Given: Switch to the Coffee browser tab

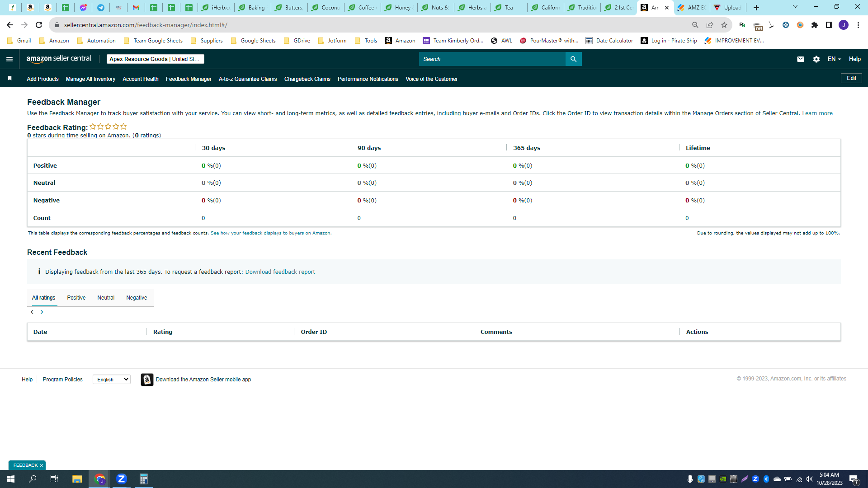Looking at the screenshot, I should click(x=363, y=8).
